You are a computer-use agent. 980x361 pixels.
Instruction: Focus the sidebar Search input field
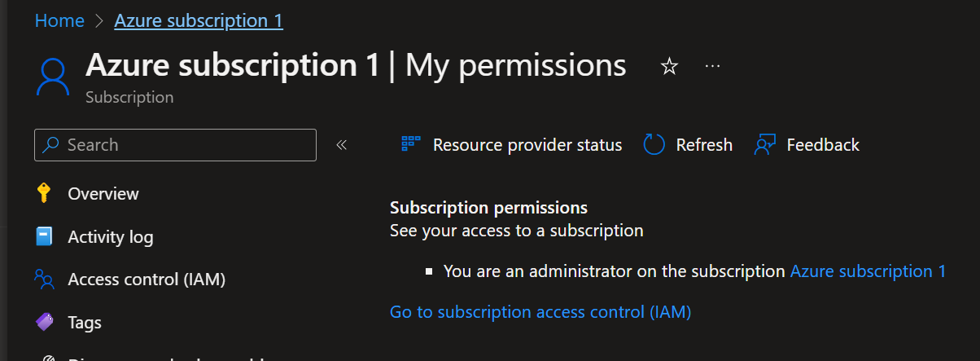click(x=175, y=145)
